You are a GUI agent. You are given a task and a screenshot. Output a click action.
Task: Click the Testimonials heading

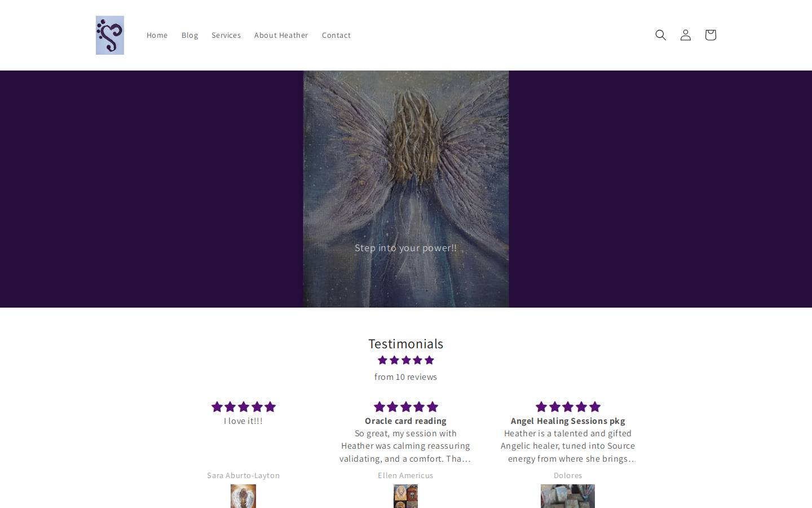coord(406,343)
